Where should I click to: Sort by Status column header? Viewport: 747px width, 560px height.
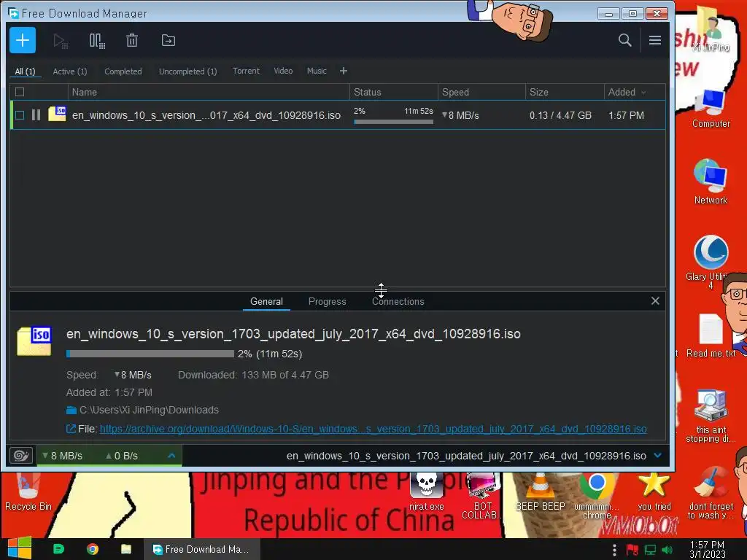pyautogui.click(x=393, y=92)
